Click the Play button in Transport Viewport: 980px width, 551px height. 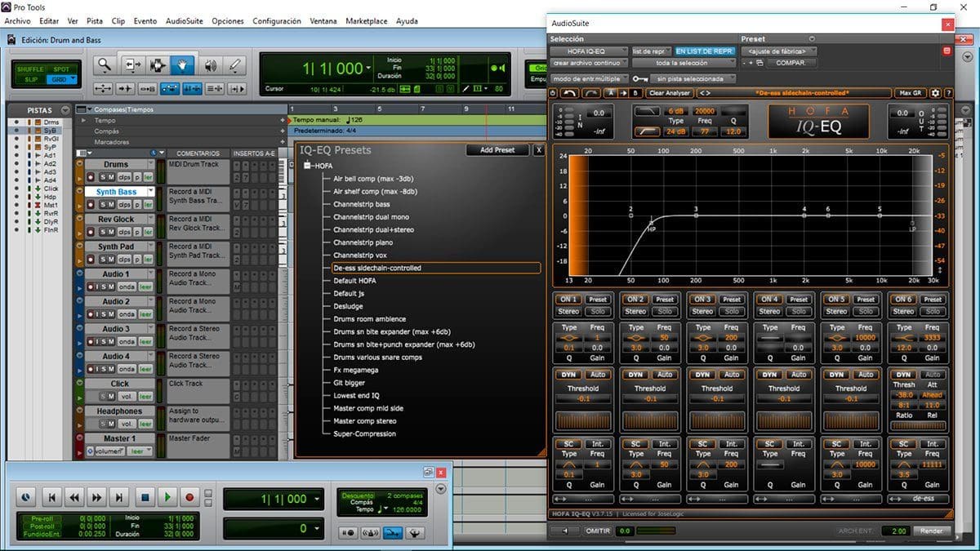pyautogui.click(x=167, y=496)
